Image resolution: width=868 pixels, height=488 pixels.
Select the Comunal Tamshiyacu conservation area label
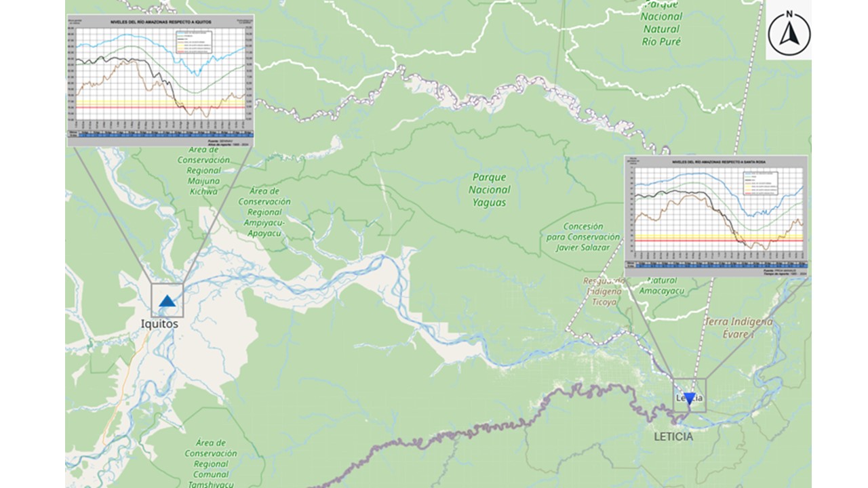point(211,464)
